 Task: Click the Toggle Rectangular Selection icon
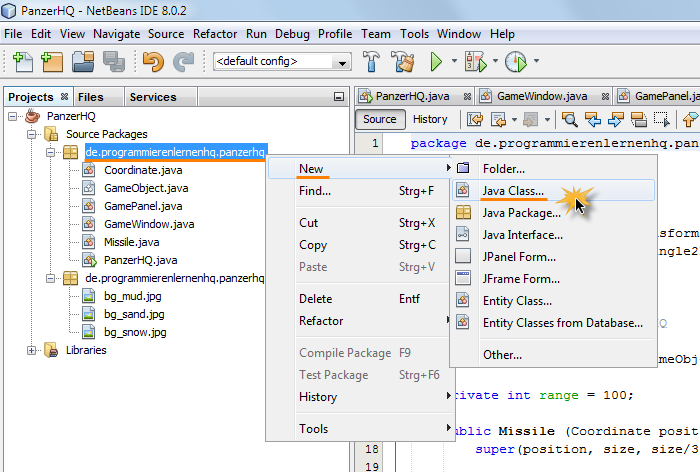coord(662,119)
